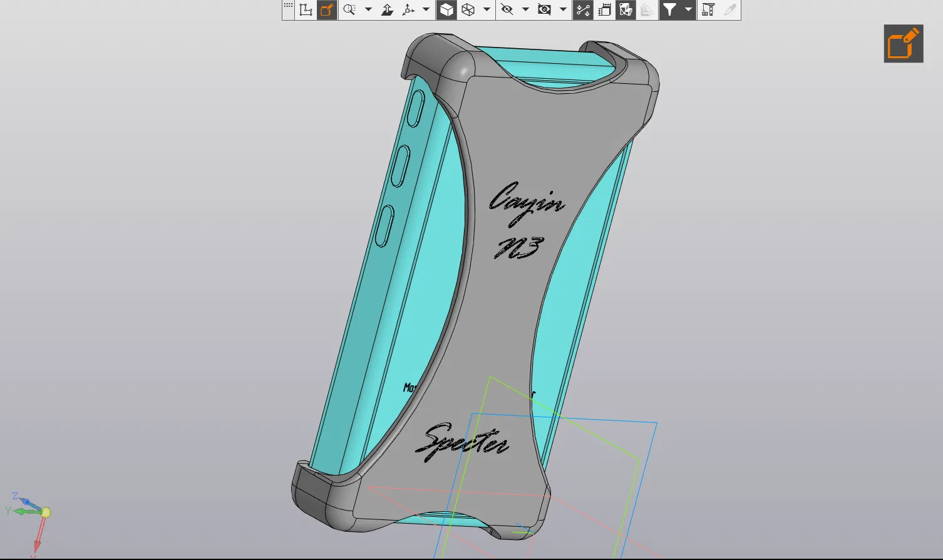Image resolution: width=943 pixels, height=560 pixels.
Task: Select the top oval button slot on case side
Action: [x=416, y=108]
